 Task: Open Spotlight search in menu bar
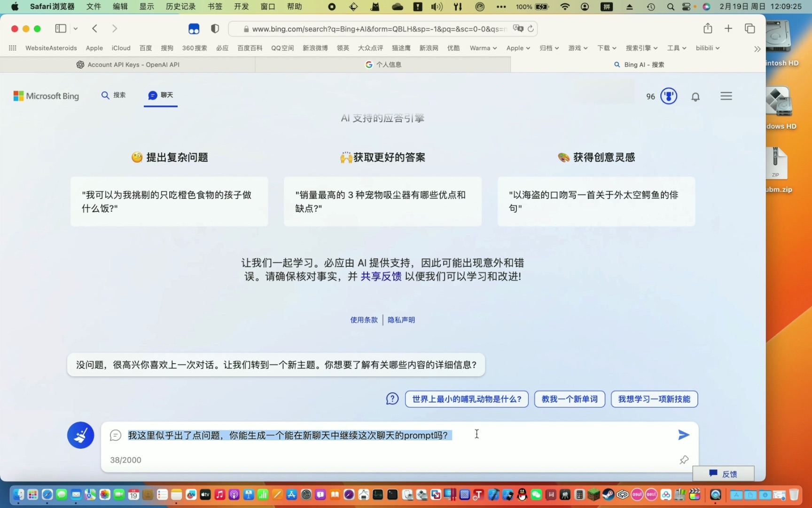[x=671, y=7]
